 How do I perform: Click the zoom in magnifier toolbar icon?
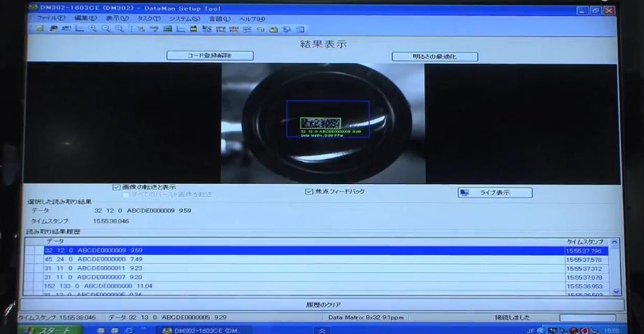[93, 29]
